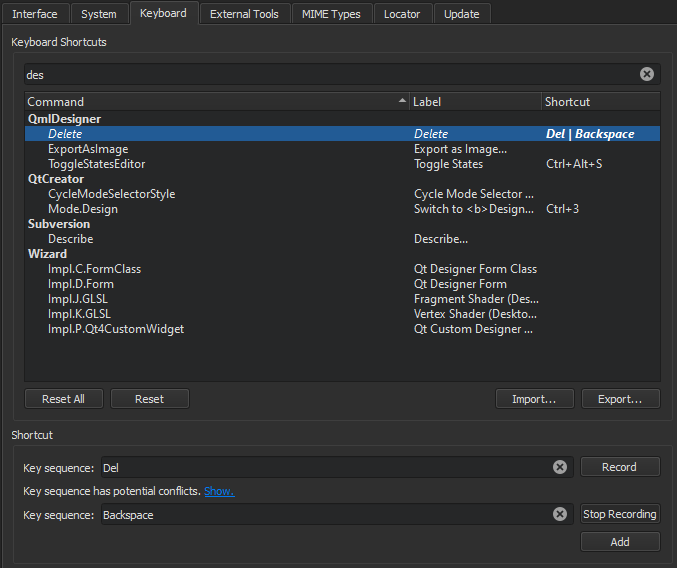The image size is (677, 568).
Task: Click the Export... button
Action: pos(620,399)
